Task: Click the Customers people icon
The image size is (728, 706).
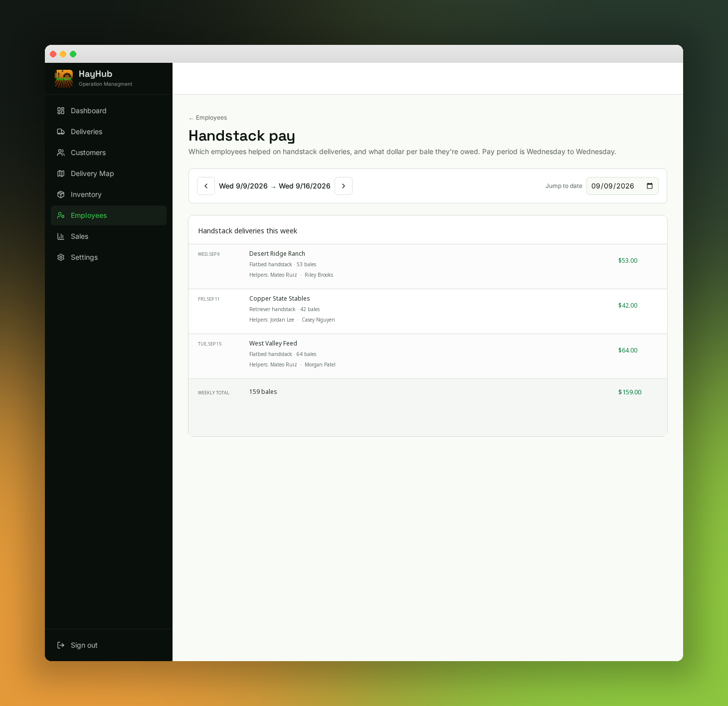Action: [61, 153]
